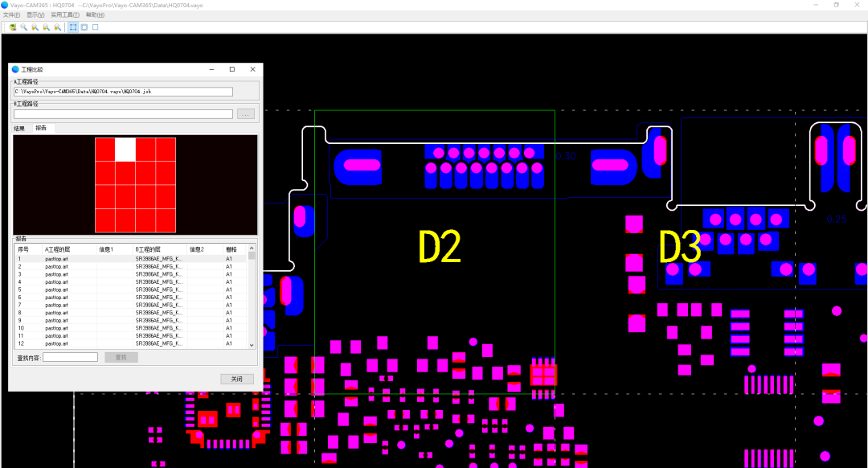Click the third toolbar magnifier icon
The height and width of the screenshot is (468, 868).
pyautogui.click(x=35, y=27)
